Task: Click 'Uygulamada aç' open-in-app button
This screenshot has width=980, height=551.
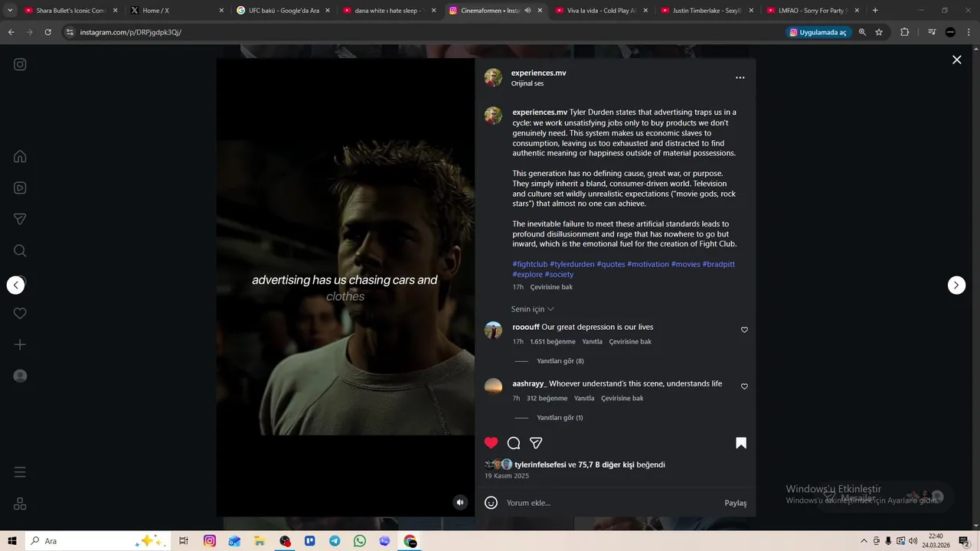Action: point(818,32)
